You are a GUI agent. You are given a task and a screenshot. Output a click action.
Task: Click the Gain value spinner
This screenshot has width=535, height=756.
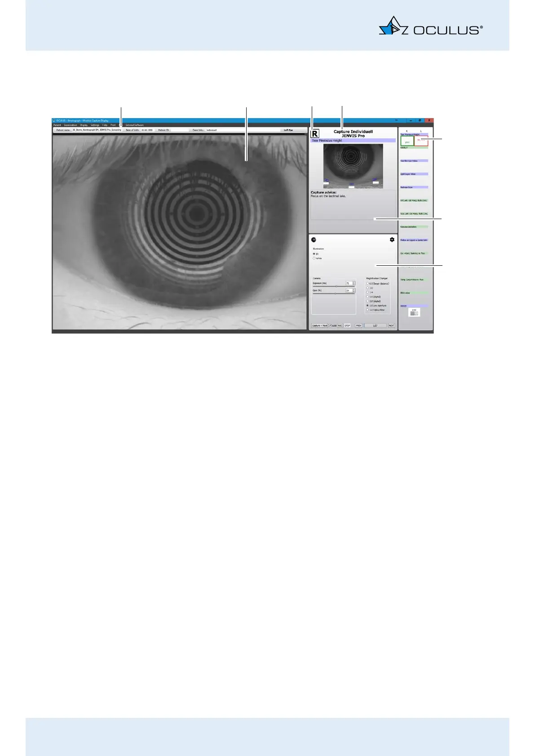pyautogui.click(x=350, y=290)
